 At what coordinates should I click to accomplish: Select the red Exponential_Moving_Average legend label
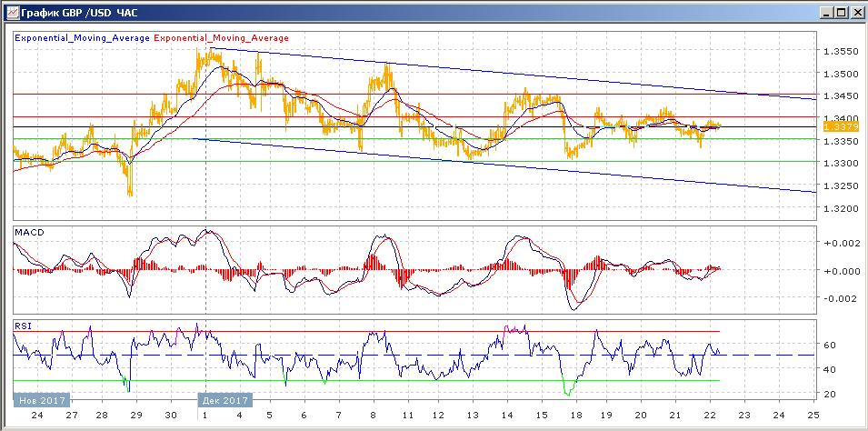221,38
